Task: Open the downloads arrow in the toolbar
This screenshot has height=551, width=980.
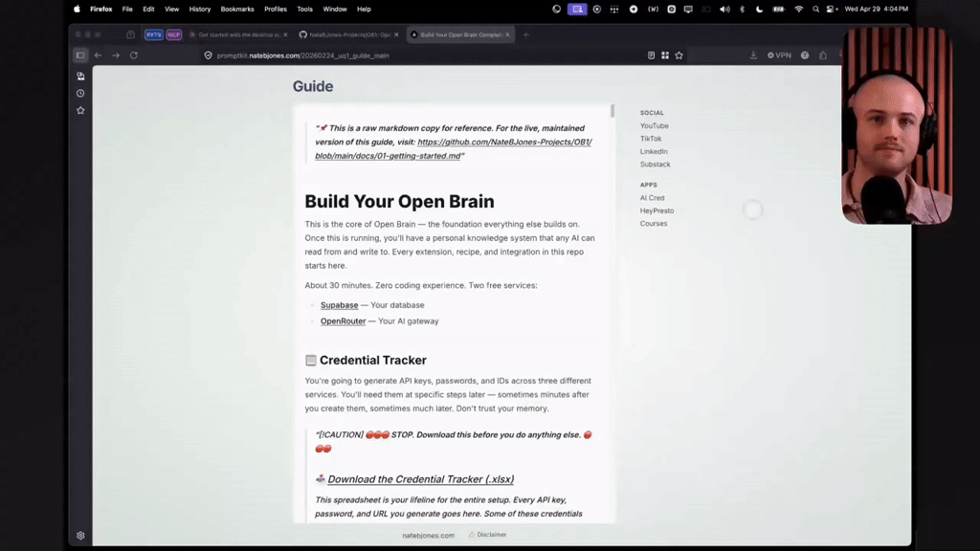Action: click(753, 55)
